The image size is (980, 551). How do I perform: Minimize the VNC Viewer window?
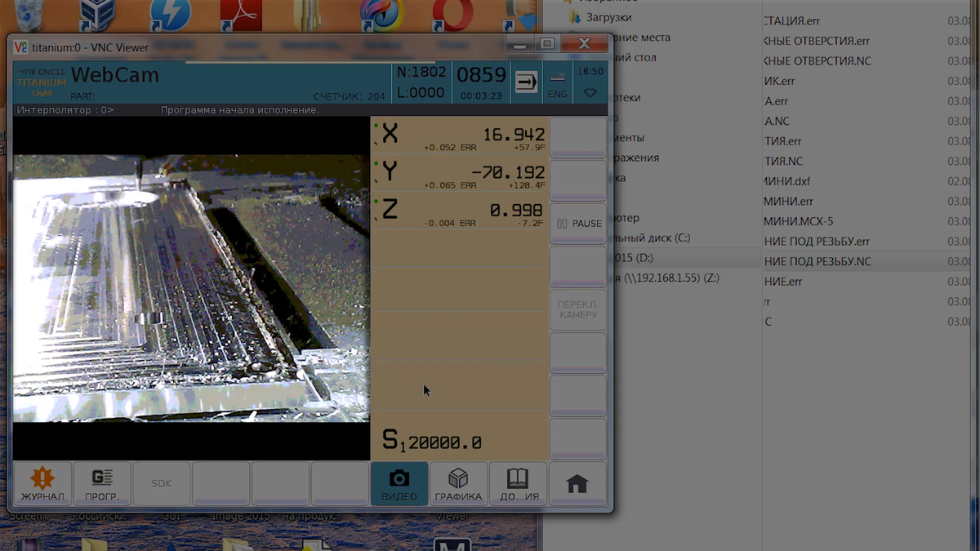(520, 44)
